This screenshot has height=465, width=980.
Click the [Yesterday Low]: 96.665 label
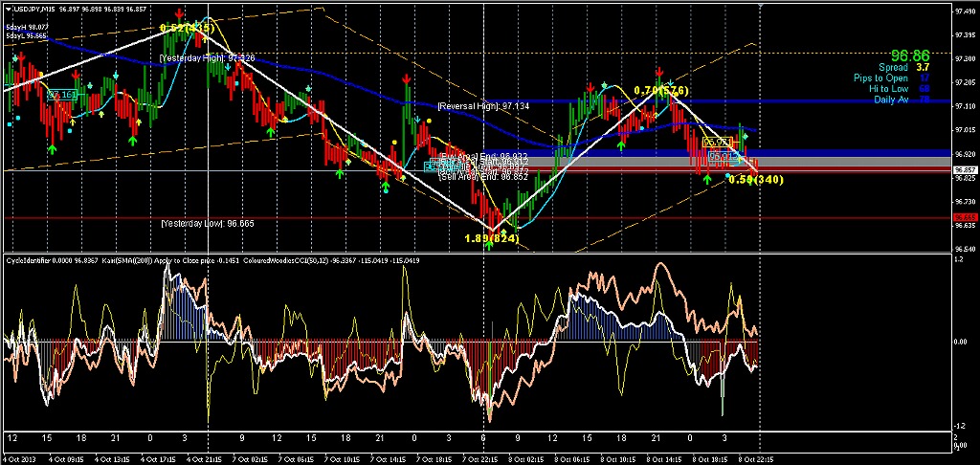(x=207, y=223)
